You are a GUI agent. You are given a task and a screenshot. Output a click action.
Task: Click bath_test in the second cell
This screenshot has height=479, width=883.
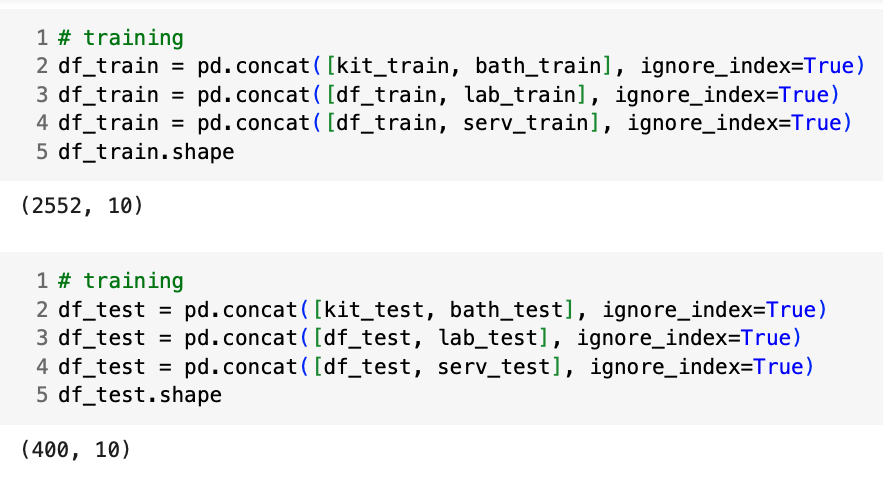tap(506, 310)
